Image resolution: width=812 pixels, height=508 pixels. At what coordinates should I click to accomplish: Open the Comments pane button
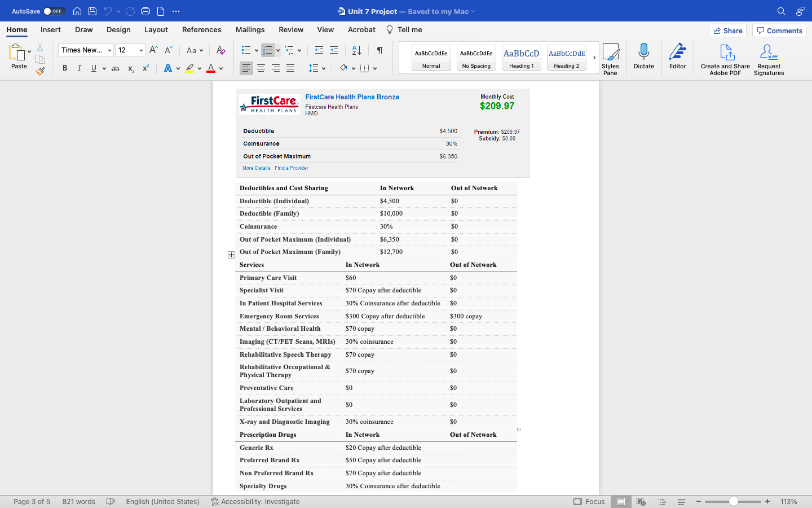coord(779,30)
